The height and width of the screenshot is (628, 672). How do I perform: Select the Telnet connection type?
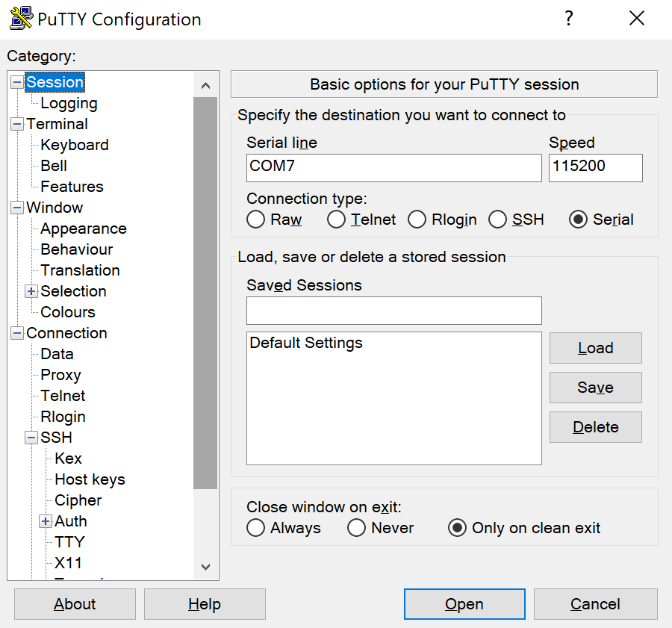[x=336, y=220]
